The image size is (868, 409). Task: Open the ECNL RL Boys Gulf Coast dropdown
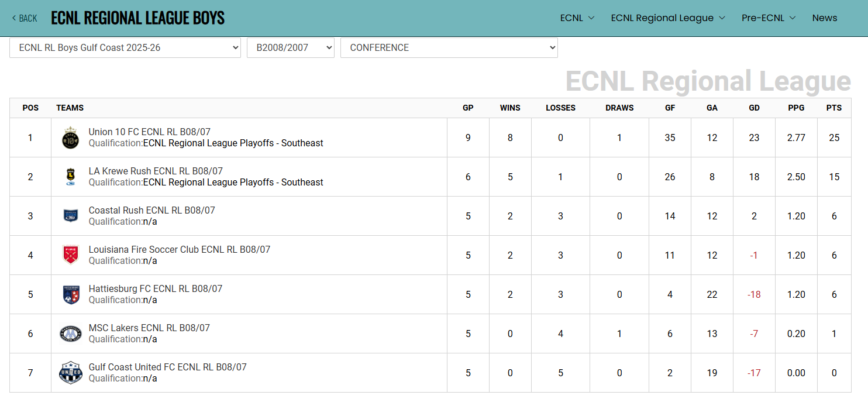[125, 48]
